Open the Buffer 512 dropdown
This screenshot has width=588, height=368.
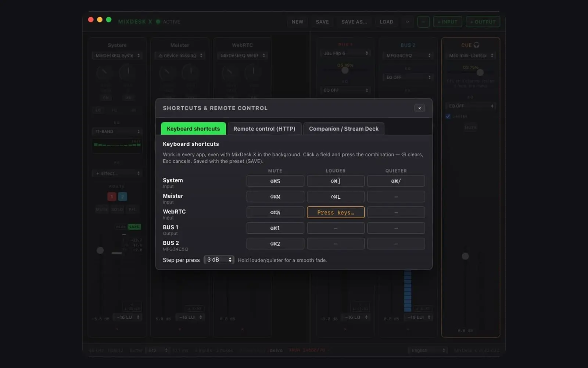(158, 350)
